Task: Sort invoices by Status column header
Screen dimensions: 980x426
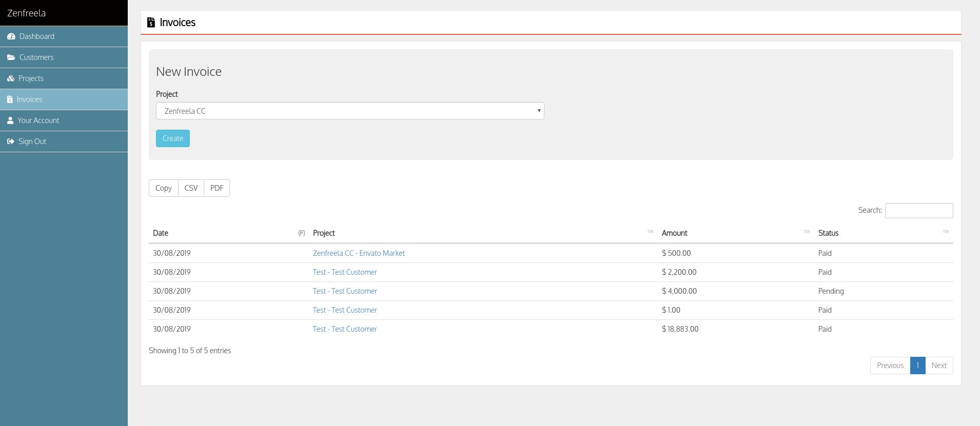Action: pyautogui.click(x=828, y=233)
